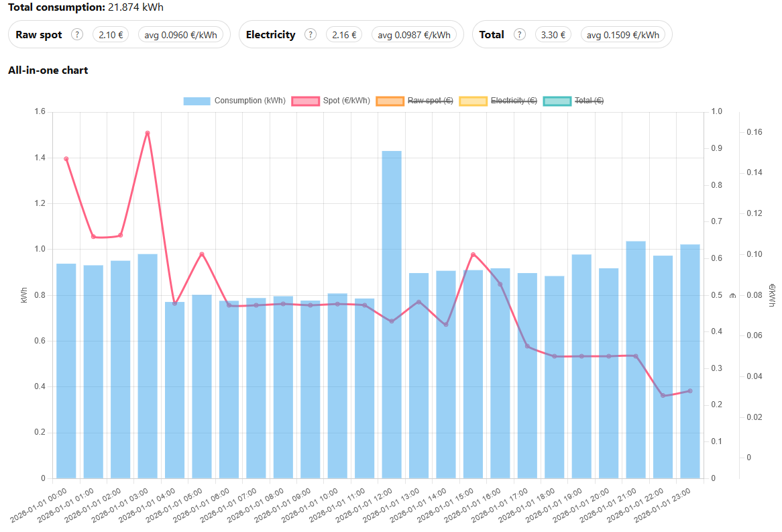Click the Total 3.30 € amount badge

pos(553,35)
